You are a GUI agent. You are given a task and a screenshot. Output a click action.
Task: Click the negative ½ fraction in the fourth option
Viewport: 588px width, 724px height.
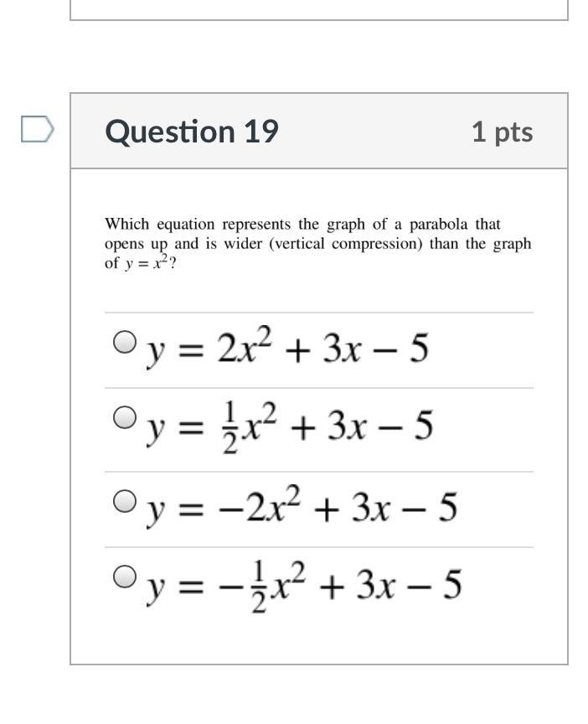pyautogui.click(x=259, y=587)
